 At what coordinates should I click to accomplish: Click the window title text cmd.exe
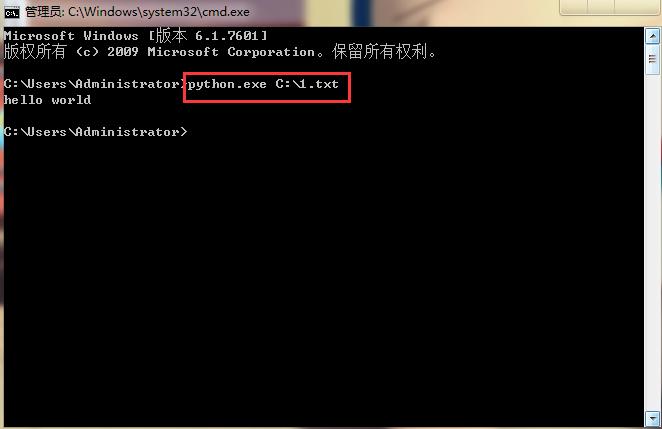pyautogui.click(x=137, y=12)
